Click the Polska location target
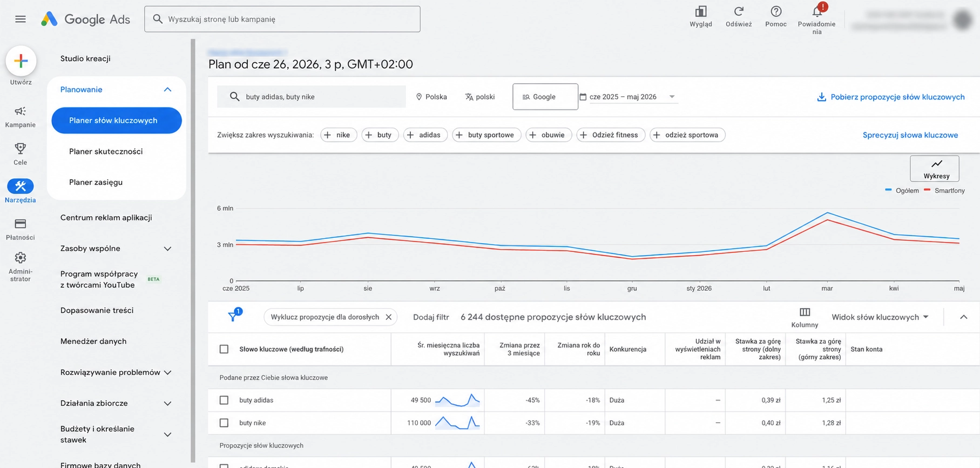 (x=431, y=97)
